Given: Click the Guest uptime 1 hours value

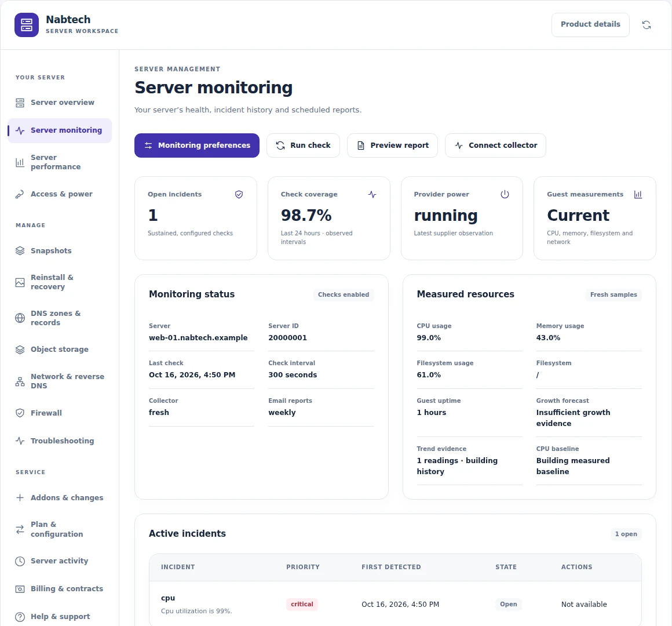Looking at the screenshot, I should pyautogui.click(x=431, y=413).
